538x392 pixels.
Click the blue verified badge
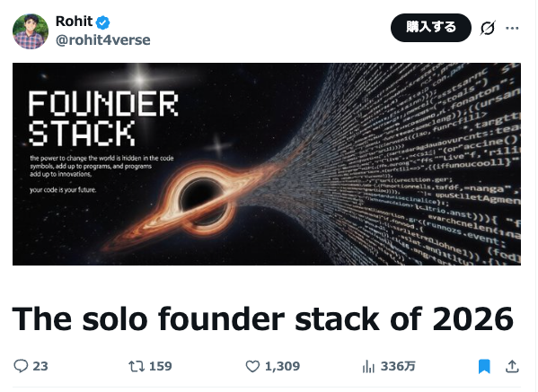click(102, 22)
